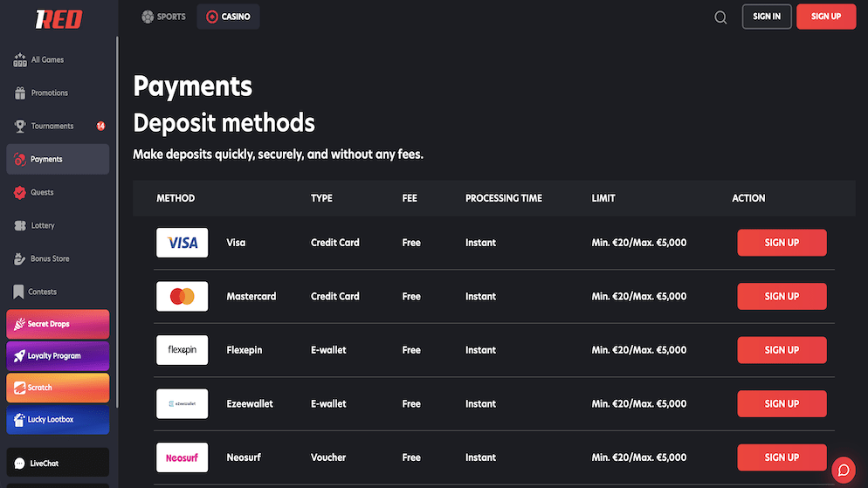The width and height of the screenshot is (868, 488).
Task: Click Sign Up in the Visa row
Action: point(782,243)
